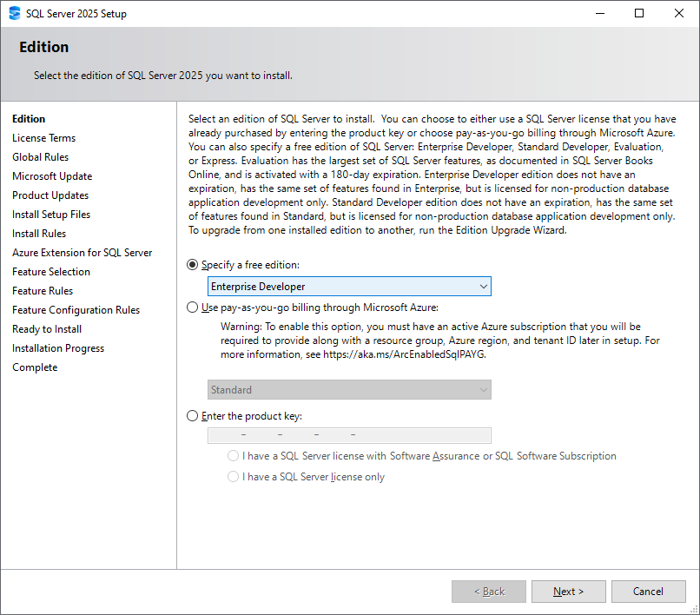The width and height of the screenshot is (700, 615).
Task: Click the window resize grip in corner
Action: 694,609
